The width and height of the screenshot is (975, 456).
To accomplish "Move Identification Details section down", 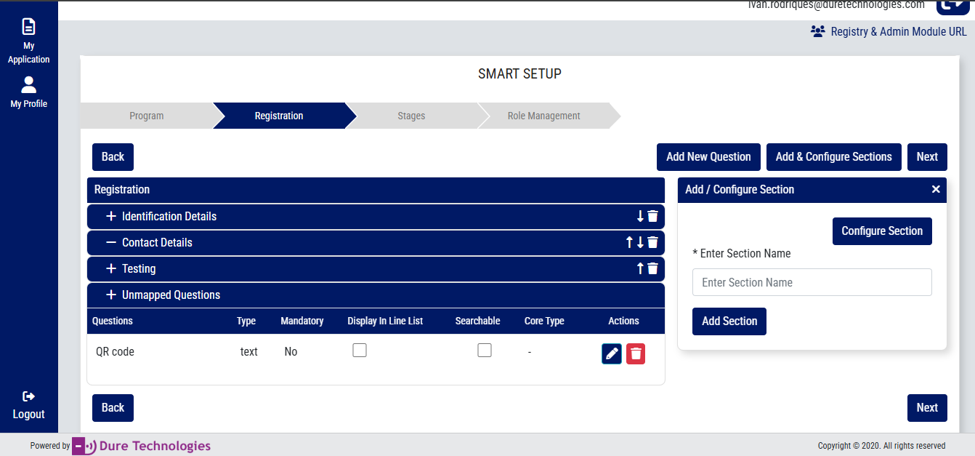I will (640, 216).
